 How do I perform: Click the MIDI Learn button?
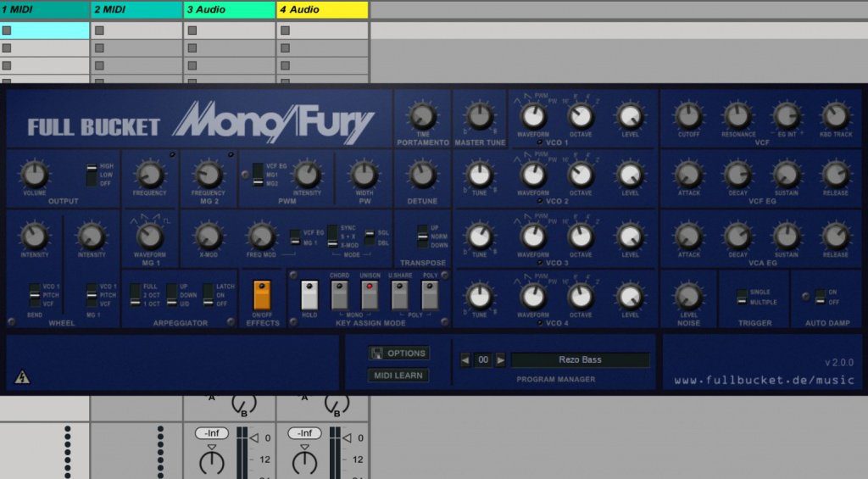click(398, 376)
